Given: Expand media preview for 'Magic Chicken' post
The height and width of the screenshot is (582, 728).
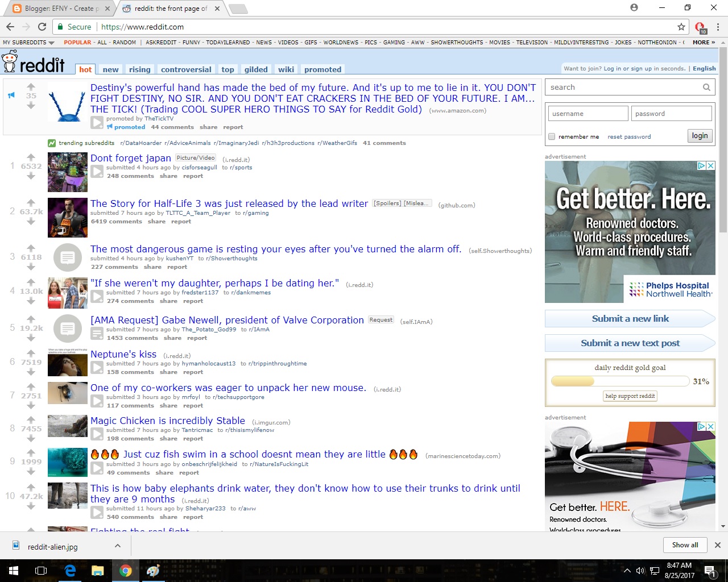Looking at the screenshot, I should pos(97,434).
